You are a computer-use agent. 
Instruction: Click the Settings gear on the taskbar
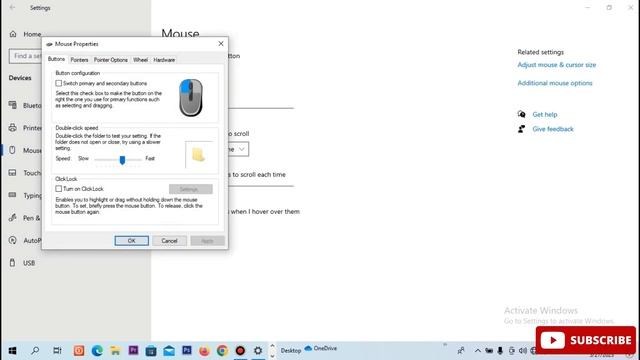coord(258,351)
